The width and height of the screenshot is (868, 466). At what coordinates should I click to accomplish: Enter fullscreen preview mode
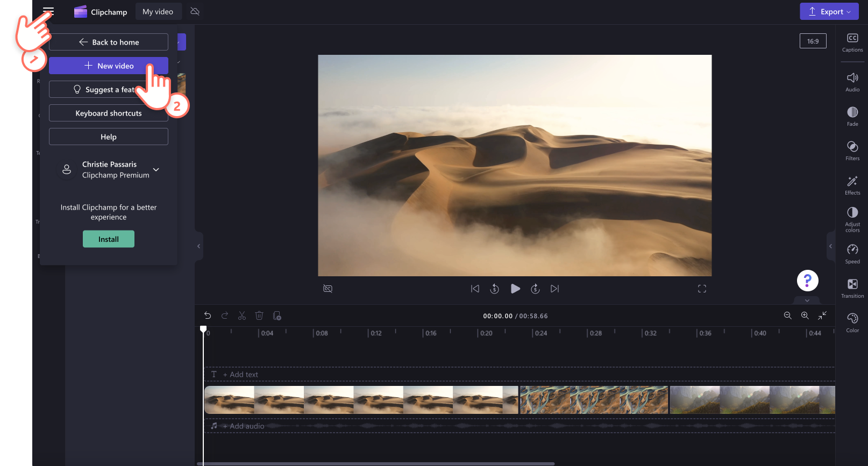click(x=702, y=289)
